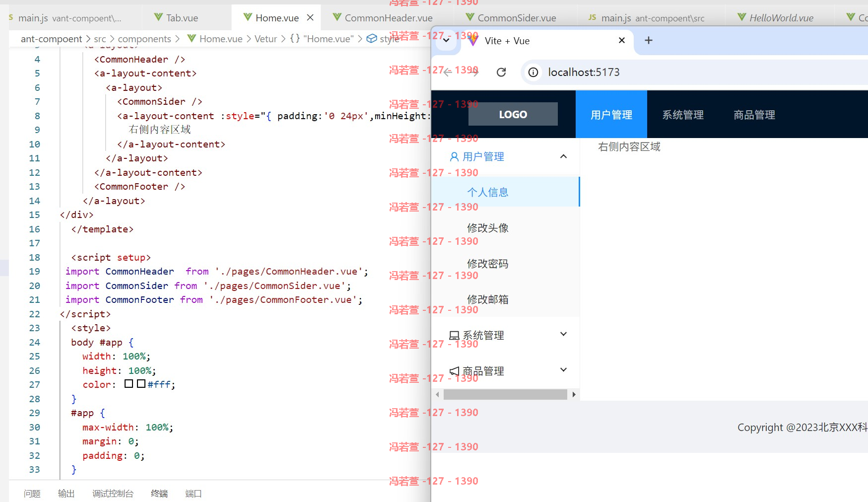Image resolution: width=868 pixels, height=502 pixels.
Task: Click line number 23 in the editor
Action: point(34,328)
